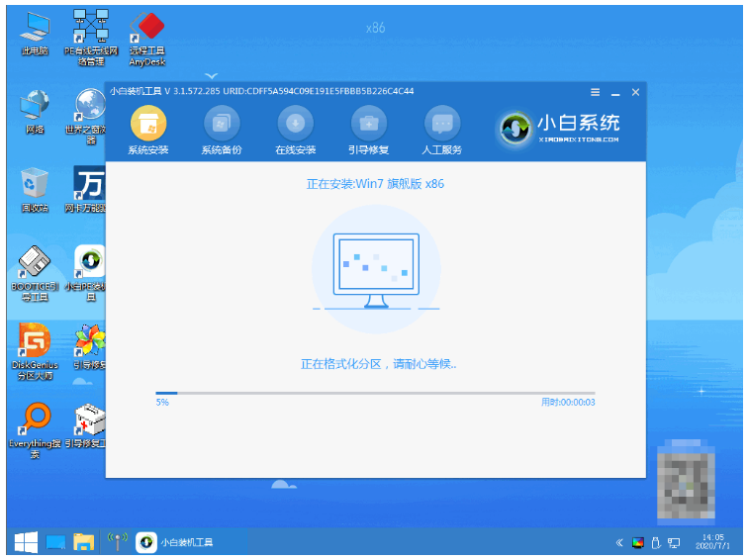Open Everything搜索 desktop icon
This screenshot has height=560, width=747.
point(35,430)
